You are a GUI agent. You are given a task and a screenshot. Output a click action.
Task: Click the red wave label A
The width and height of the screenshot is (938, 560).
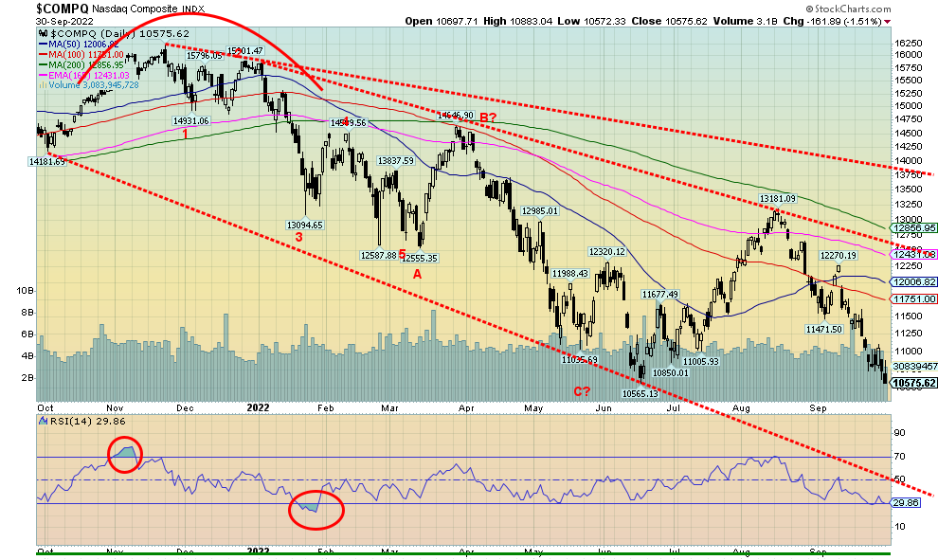tap(416, 274)
